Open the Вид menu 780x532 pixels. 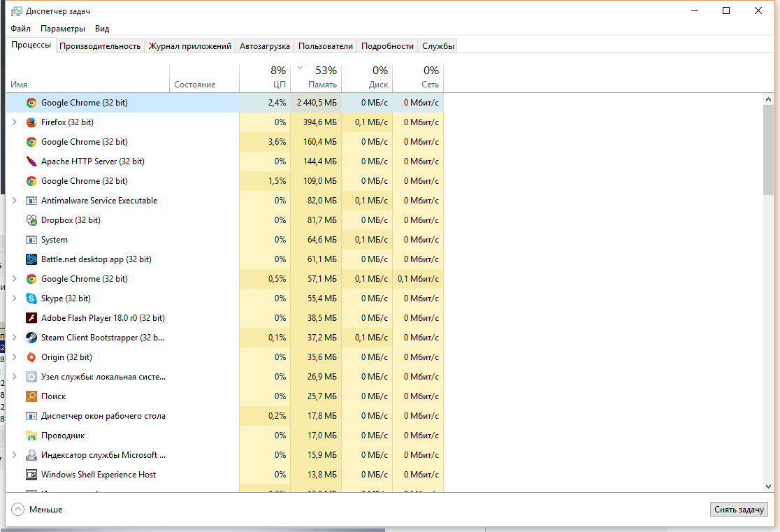coord(102,29)
